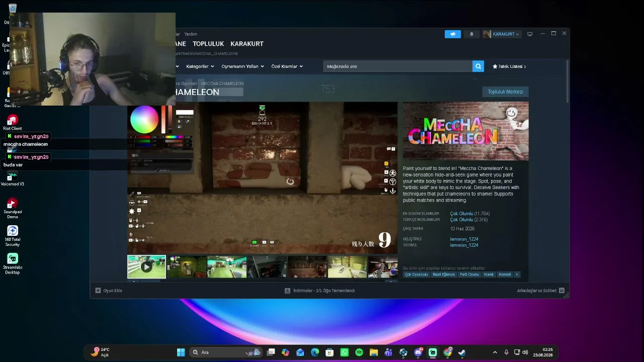Open Microsoft Store from the taskbar
This screenshot has width=644, height=362.
click(330, 352)
